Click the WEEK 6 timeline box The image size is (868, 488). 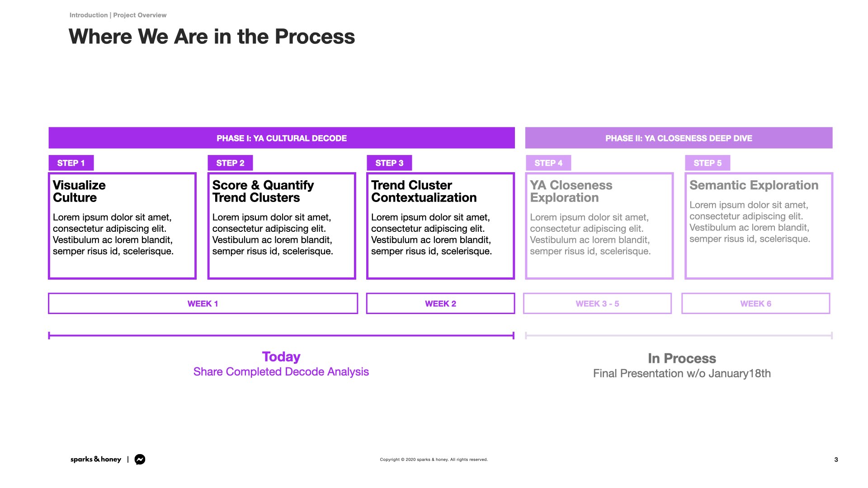[x=755, y=304]
